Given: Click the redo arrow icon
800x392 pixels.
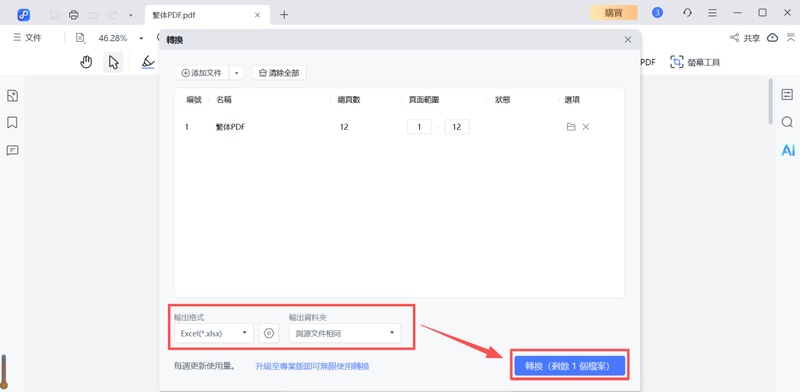Looking at the screenshot, I should (x=112, y=15).
